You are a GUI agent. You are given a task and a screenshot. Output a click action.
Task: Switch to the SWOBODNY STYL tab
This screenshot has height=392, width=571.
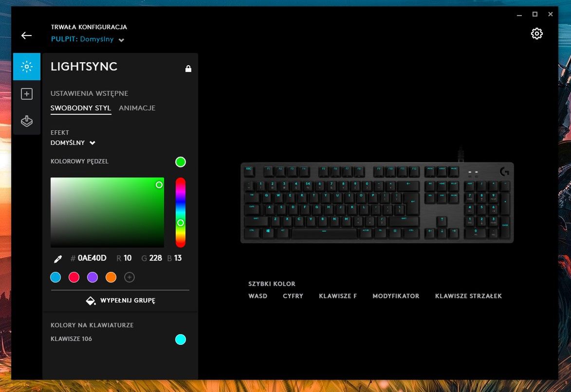click(81, 108)
